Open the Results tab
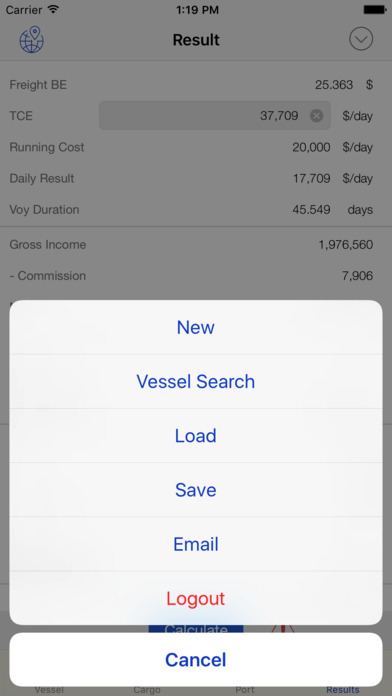Image resolution: width=392 pixels, height=696 pixels. (343, 690)
